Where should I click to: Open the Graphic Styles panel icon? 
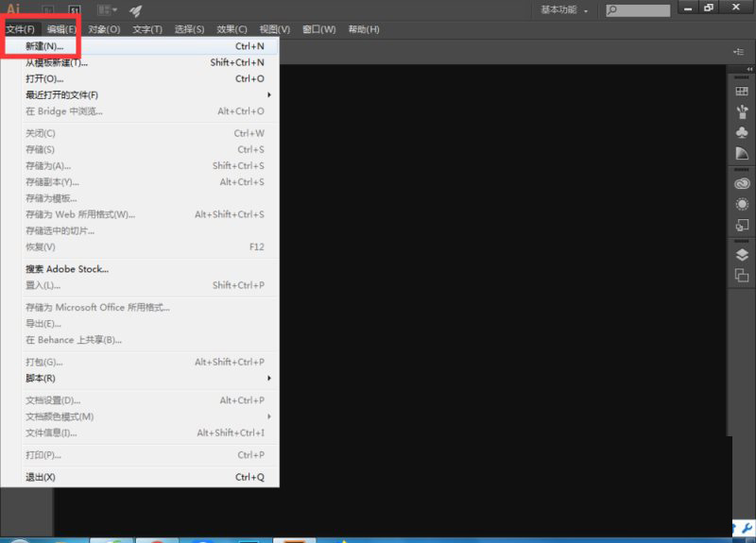[x=742, y=225]
